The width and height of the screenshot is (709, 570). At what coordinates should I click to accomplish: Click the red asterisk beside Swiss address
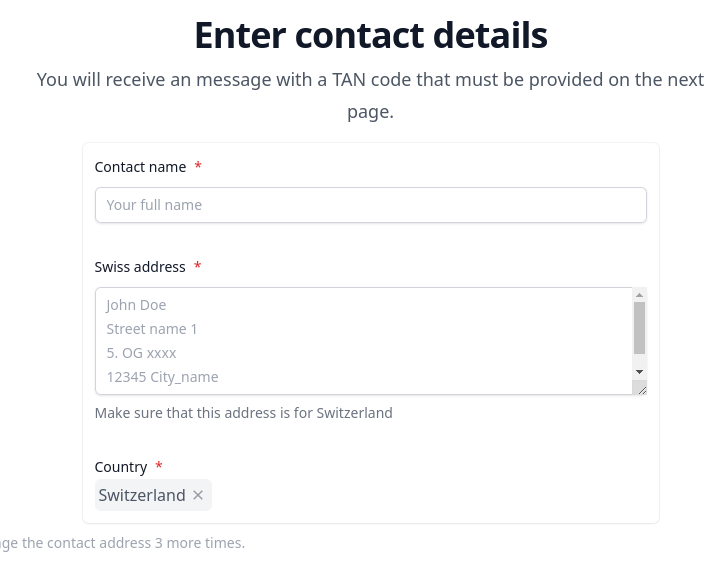(198, 266)
